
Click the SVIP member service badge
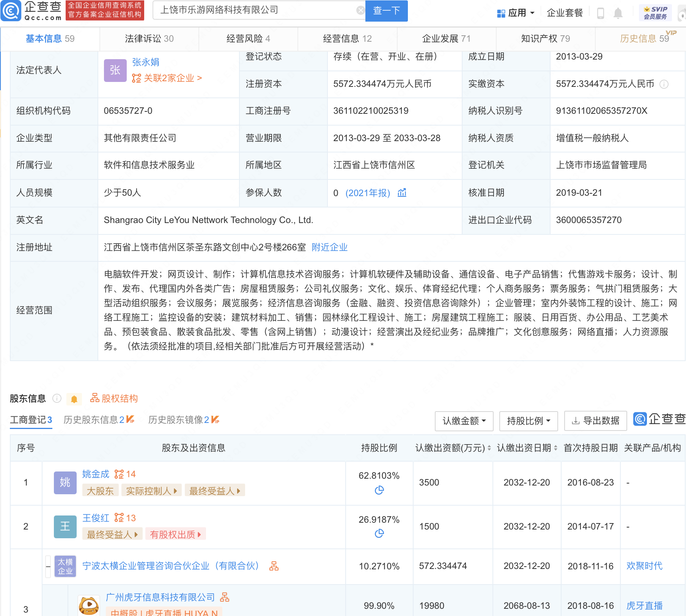(655, 13)
